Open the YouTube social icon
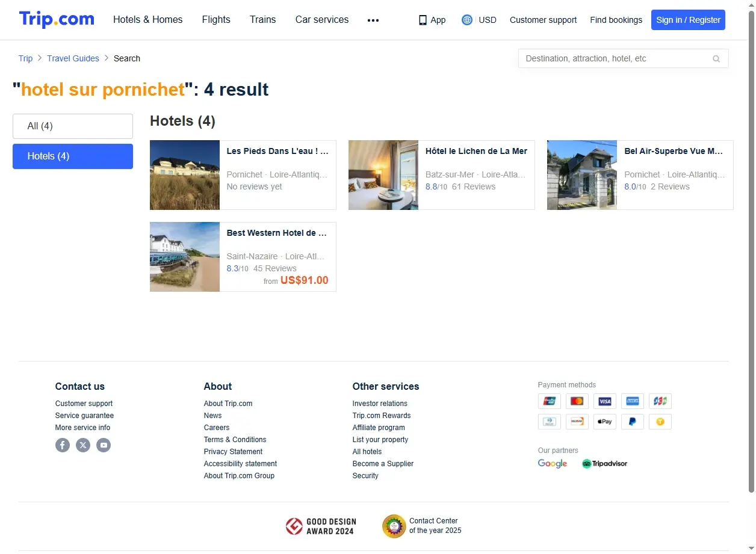This screenshot has height=554, width=756. click(104, 445)
